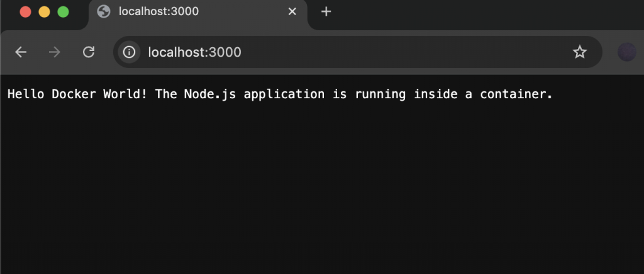644x274 pixels.
Task: Focus the address bar URL text
Action: pos(194,52)
